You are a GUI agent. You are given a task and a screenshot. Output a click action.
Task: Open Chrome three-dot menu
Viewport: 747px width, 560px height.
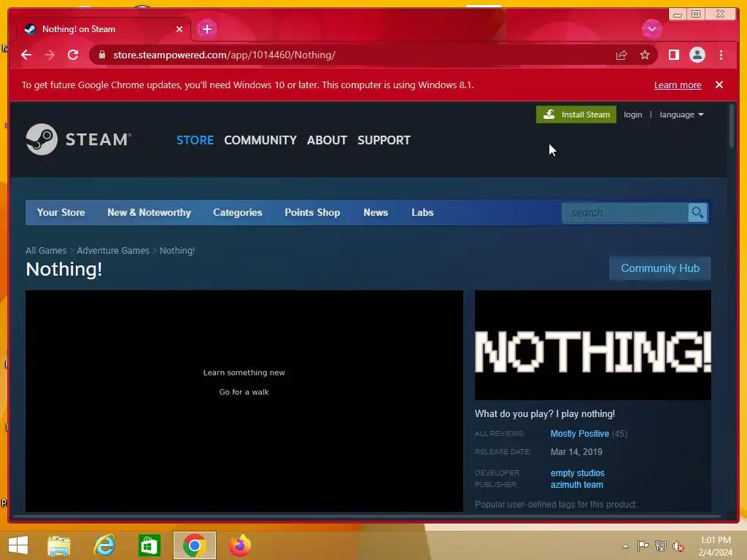tap(721, 55)
